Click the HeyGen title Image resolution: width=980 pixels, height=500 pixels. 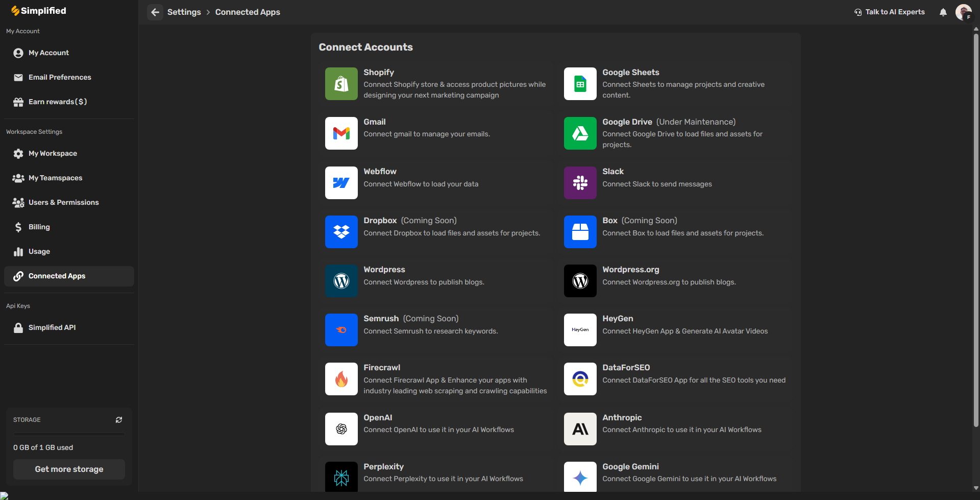tap(618, 319)
